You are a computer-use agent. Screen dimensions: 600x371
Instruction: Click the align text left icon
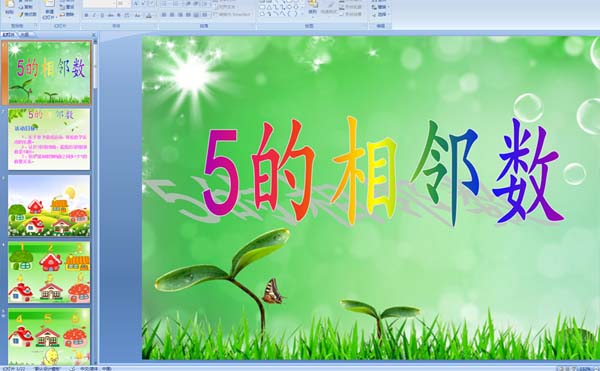click(164, 15)
